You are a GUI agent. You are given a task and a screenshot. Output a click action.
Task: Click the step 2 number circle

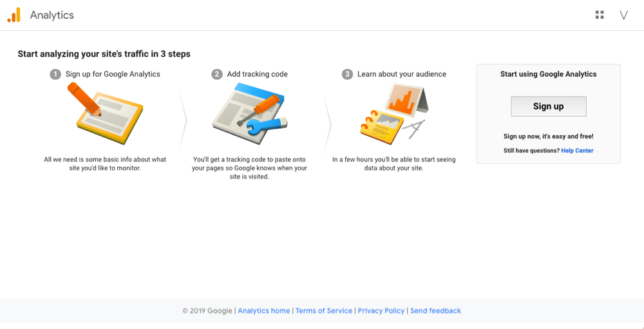(x=217, y=74)
